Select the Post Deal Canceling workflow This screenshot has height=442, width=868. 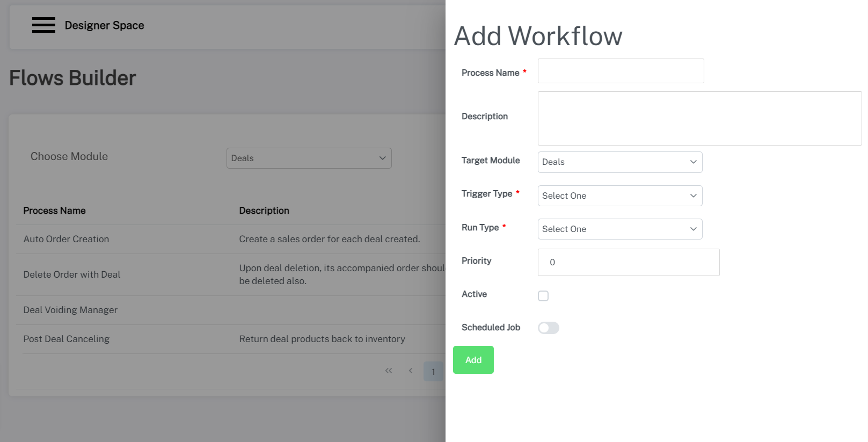(x=67, y=339)
